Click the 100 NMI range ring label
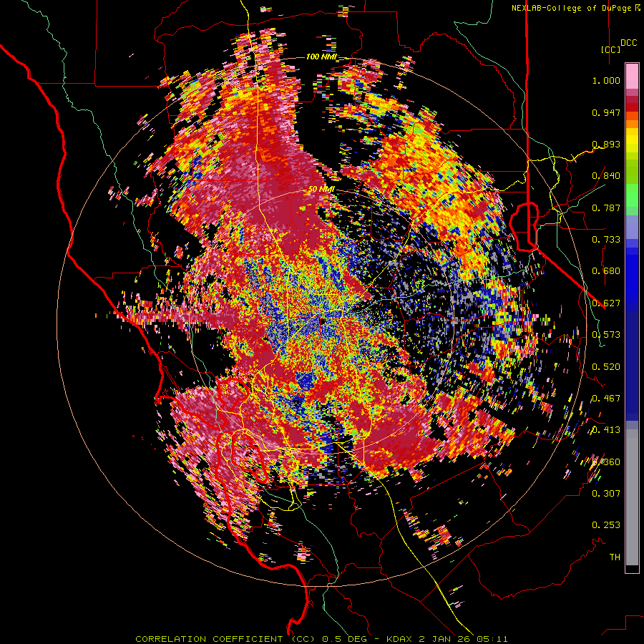 click(321, 57)
